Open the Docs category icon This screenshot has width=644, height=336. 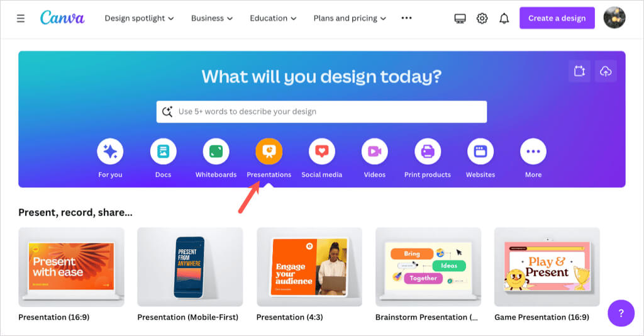coord(163,151)
